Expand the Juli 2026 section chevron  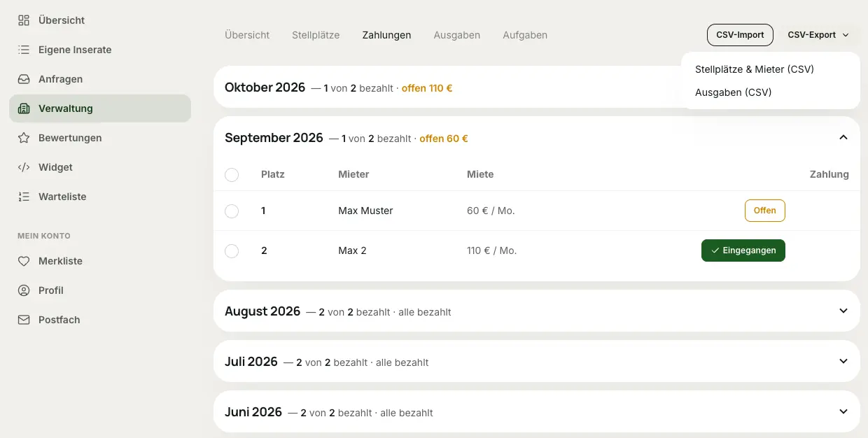click(843, 361)
